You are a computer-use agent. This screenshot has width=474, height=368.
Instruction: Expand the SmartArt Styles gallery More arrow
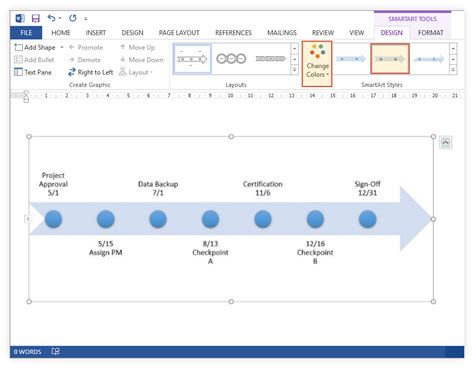tap(453, 70)
